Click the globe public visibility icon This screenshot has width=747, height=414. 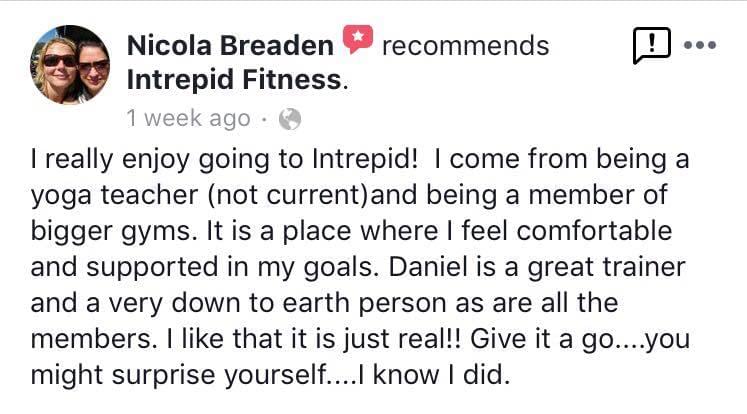coord(290,119)
